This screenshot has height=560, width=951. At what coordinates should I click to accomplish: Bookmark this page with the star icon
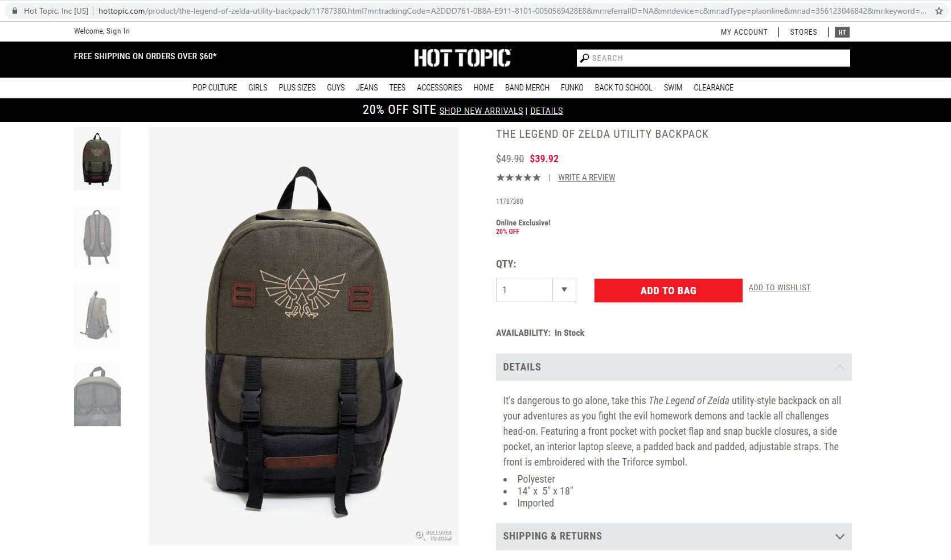939,11
